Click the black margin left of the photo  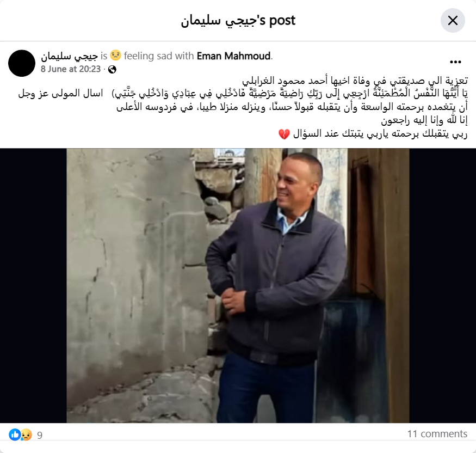(33, 286)
